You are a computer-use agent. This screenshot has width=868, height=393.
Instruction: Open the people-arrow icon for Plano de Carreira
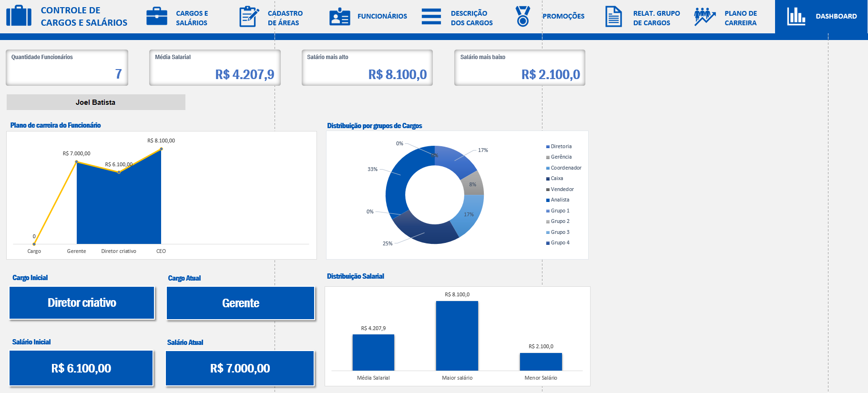pyautogui.click(x=705, y=17)
